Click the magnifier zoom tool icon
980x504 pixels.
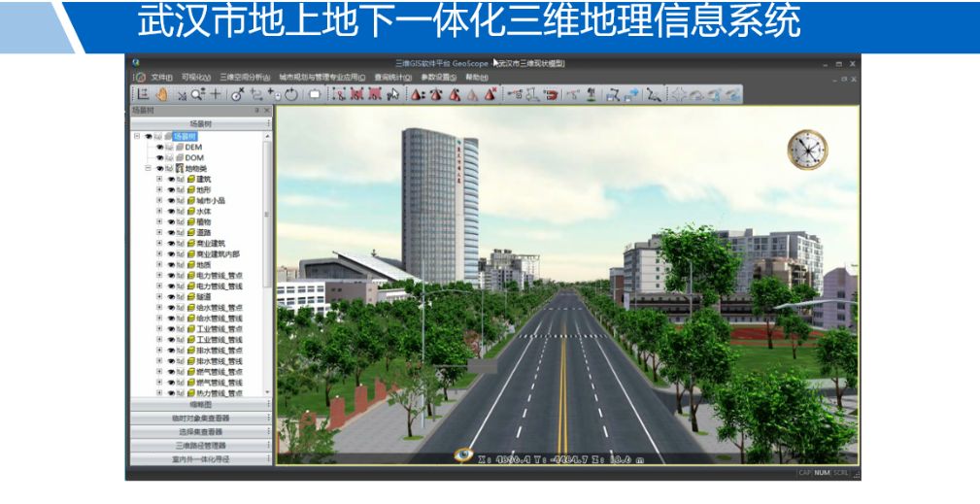(x=196, y=94)
